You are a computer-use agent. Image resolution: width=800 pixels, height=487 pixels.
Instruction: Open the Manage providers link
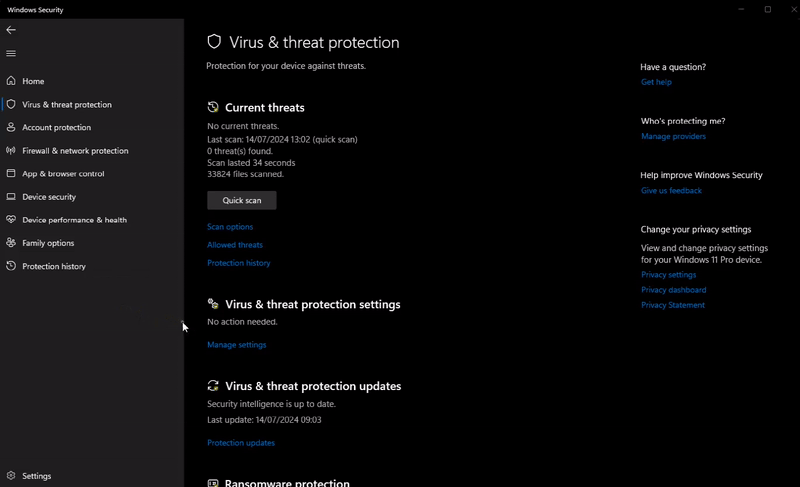673,136
